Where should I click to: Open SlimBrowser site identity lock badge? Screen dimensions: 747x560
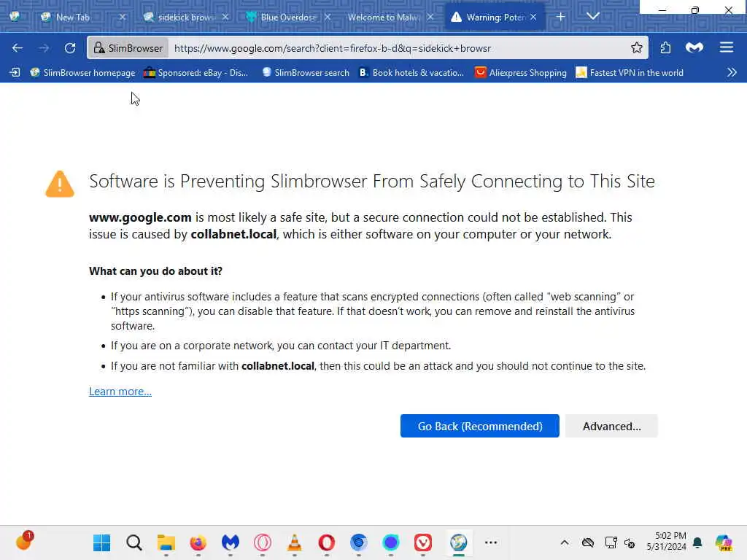[x=128, y=48]
